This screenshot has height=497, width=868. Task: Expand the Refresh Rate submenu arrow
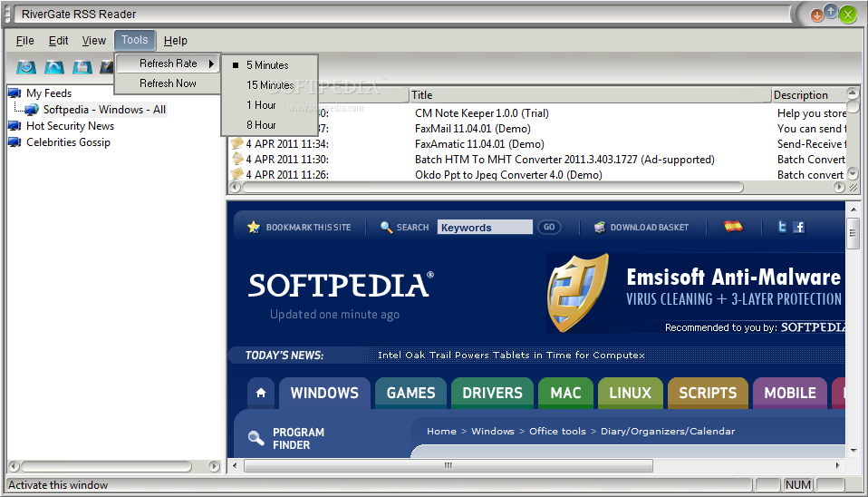point(211,63)
